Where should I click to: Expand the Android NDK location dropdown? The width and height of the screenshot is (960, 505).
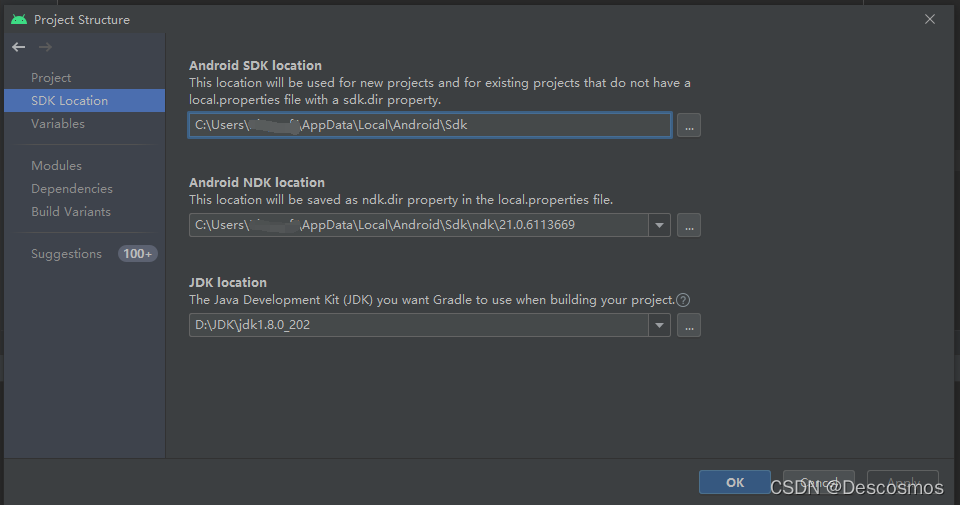pos(659,225)
